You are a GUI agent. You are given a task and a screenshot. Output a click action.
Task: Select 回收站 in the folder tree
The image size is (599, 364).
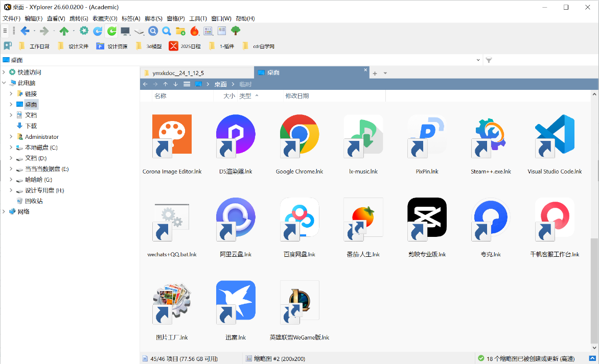(30, 201)
